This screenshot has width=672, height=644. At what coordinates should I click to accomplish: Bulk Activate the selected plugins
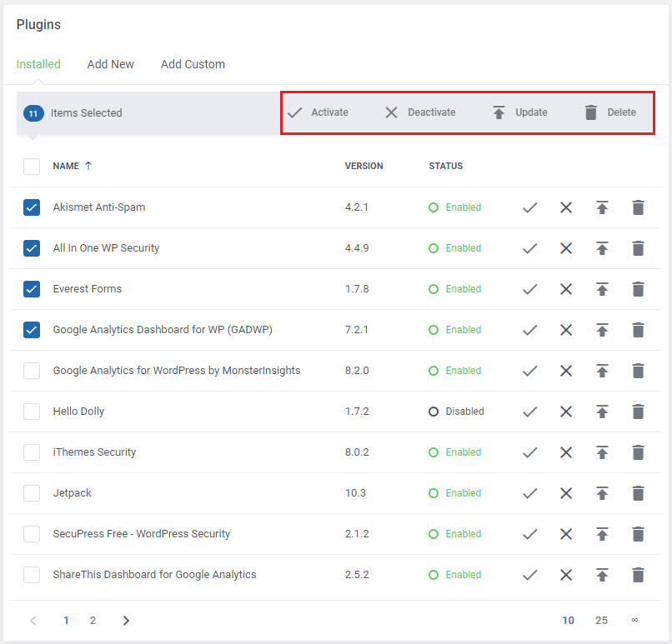318,112
